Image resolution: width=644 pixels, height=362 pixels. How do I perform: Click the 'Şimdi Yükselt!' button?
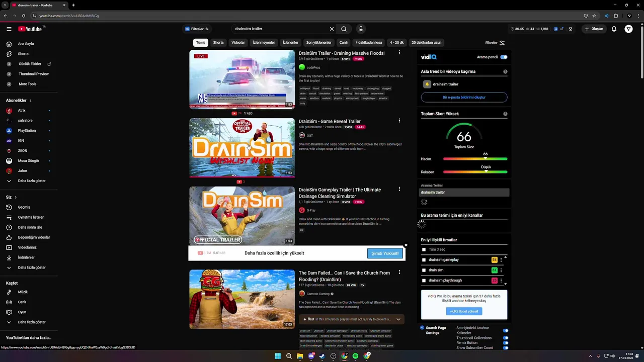[385, 253]
